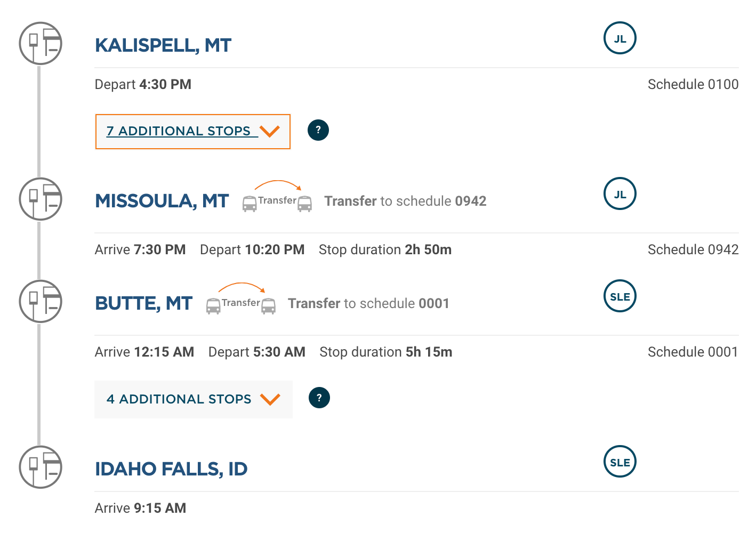The image size is (756, 549).
Task: Click the Missoula transfer bus icon
Action: coord(277,197)
